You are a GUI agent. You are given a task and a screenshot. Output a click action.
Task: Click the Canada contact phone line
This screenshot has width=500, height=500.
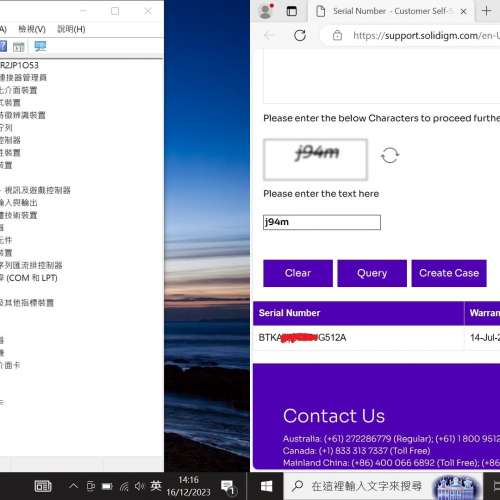(356, 451)
